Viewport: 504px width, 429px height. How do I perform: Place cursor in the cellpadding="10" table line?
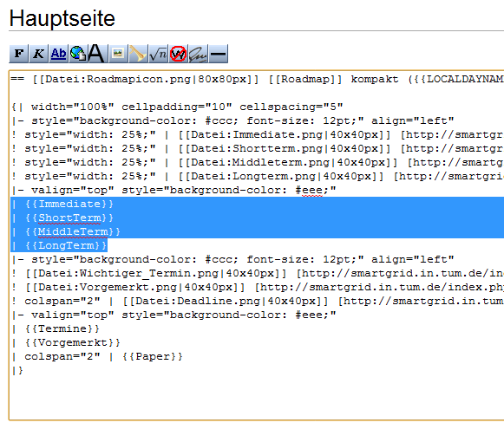point(178,107)
